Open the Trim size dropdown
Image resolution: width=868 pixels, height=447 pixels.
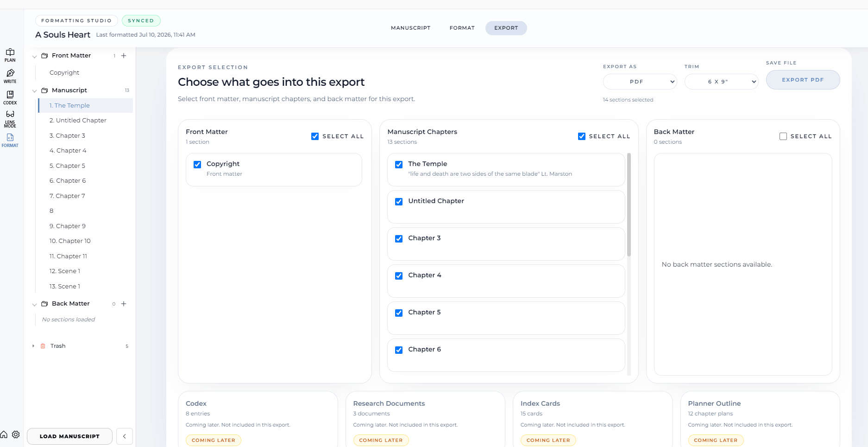tap(721, 82)
